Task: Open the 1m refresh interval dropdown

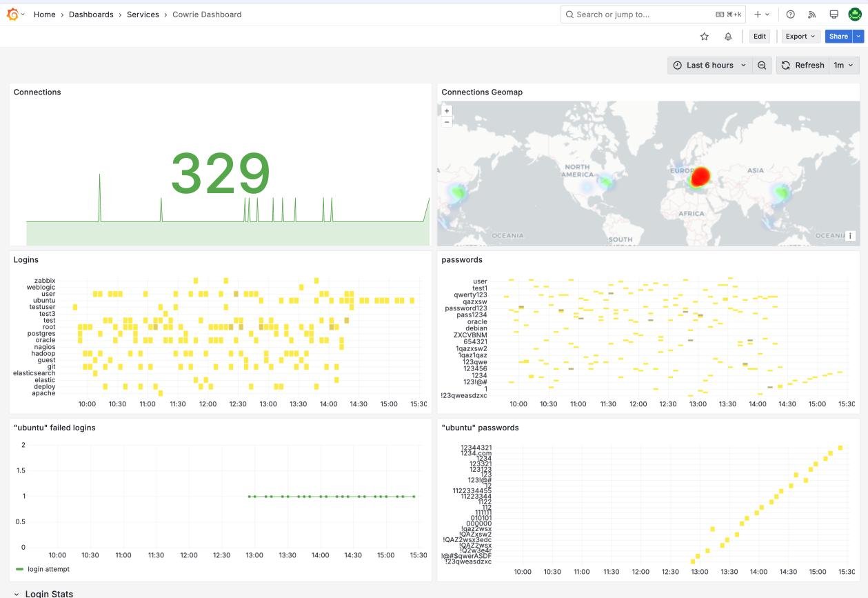Action: tap(844, 66)
